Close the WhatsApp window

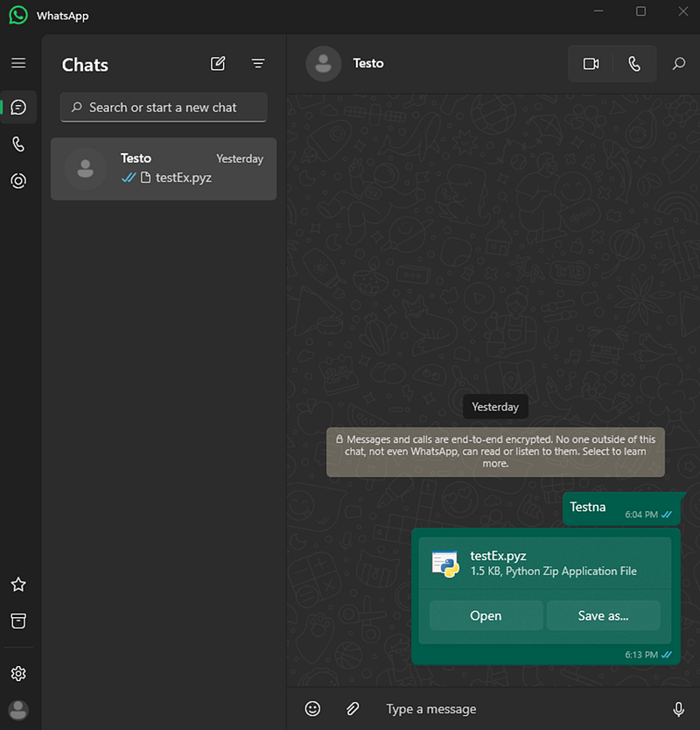(682, 11)
